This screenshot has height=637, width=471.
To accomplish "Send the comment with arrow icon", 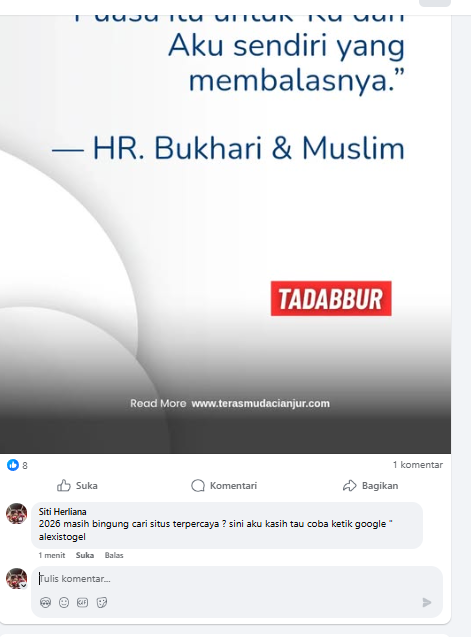I will (427, 602).
